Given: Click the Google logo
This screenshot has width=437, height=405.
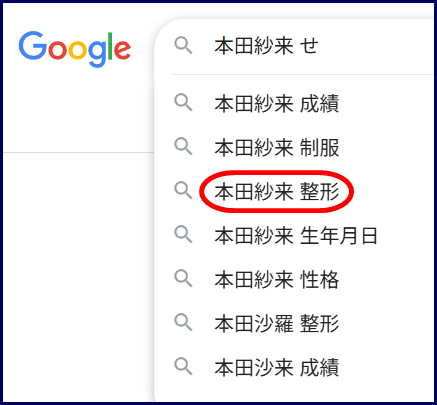Looking at the screenshot, I should pos(75,49).
